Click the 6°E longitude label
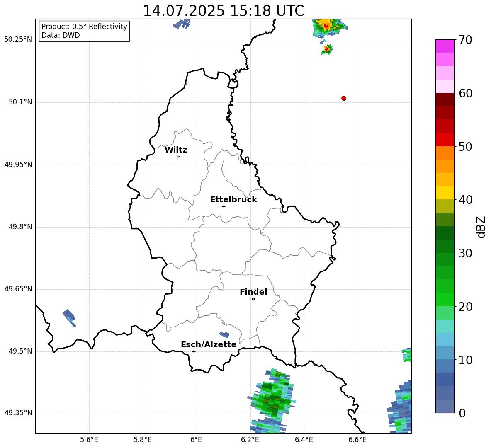This screenshot has width=491, height=448. point(196,440)
